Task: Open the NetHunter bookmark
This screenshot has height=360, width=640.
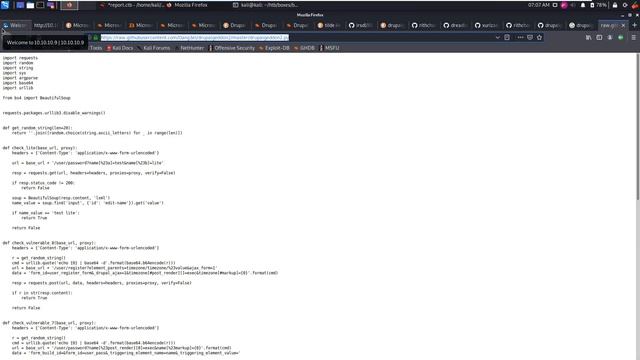Action: click(190, 48)
